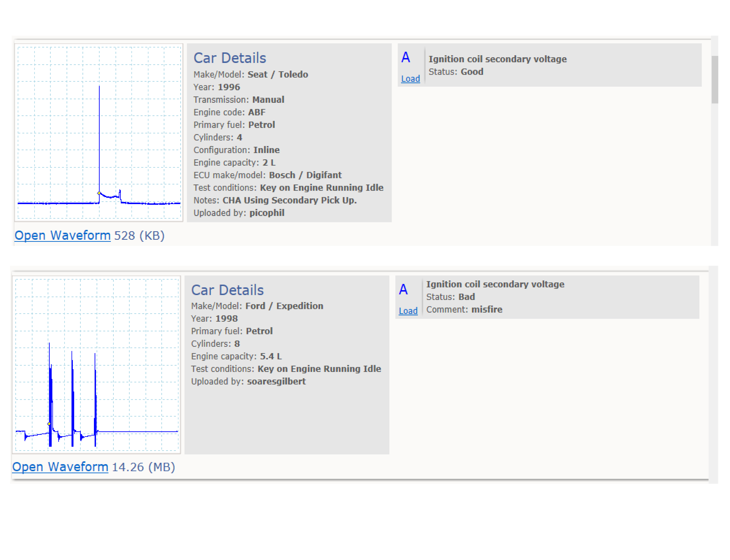The width and height of the screenshot is (730, 560).
Task: Select 'Make/Model: Ford / Expedition' text
Action: coord(257,306)
